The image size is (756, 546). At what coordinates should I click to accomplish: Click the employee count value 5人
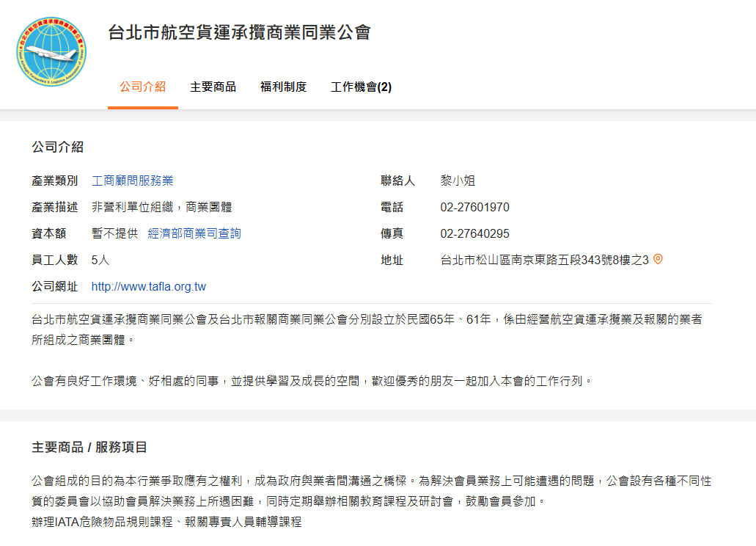(100, 260)
